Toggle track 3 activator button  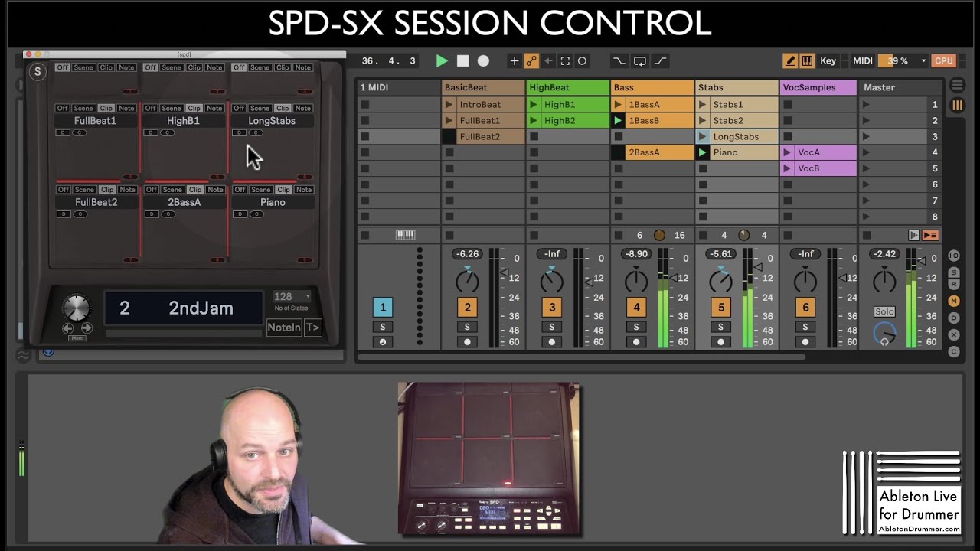point(551,308)
